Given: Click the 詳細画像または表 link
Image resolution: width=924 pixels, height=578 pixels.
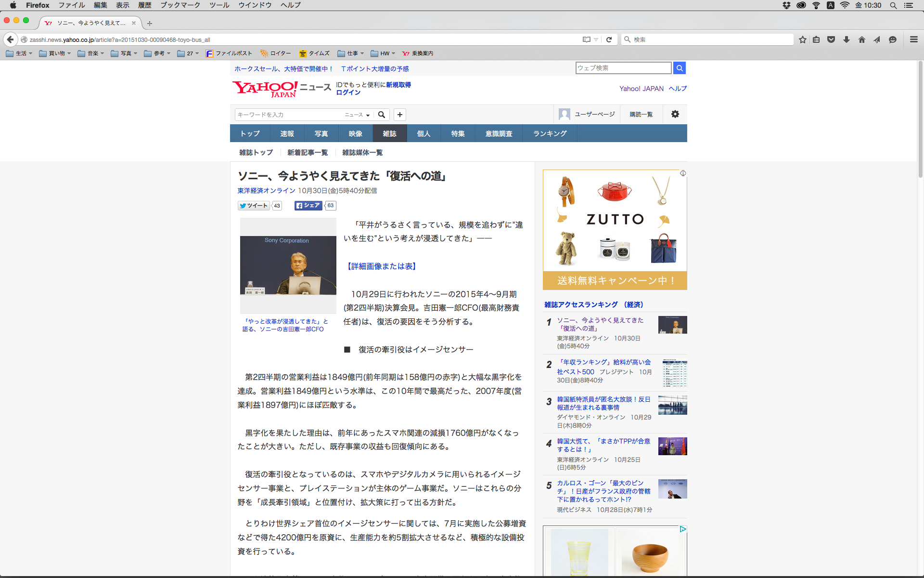Looking at the screenshot, I should coord(382,266).
